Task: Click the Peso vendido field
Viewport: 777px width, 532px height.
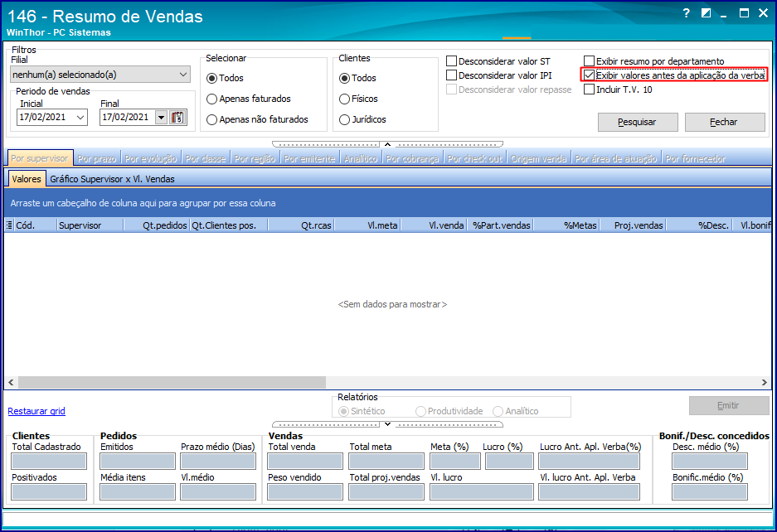Action: 305,492
